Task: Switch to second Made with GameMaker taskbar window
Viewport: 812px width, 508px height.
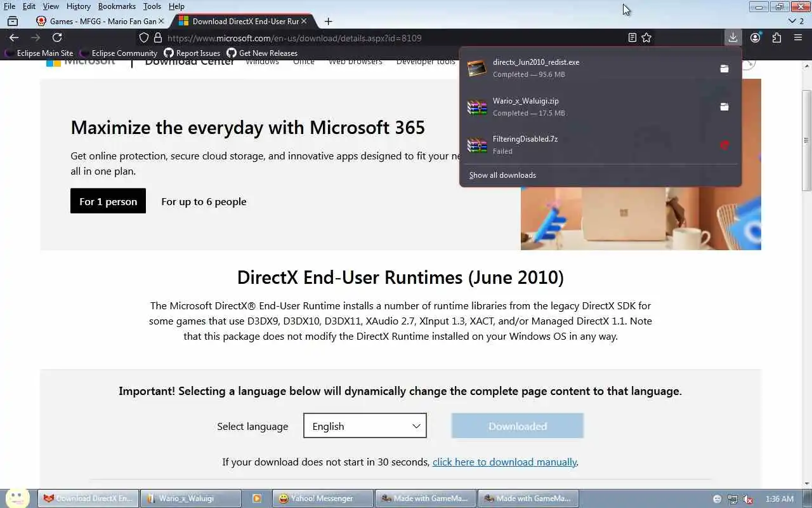Action: (528, 498)
